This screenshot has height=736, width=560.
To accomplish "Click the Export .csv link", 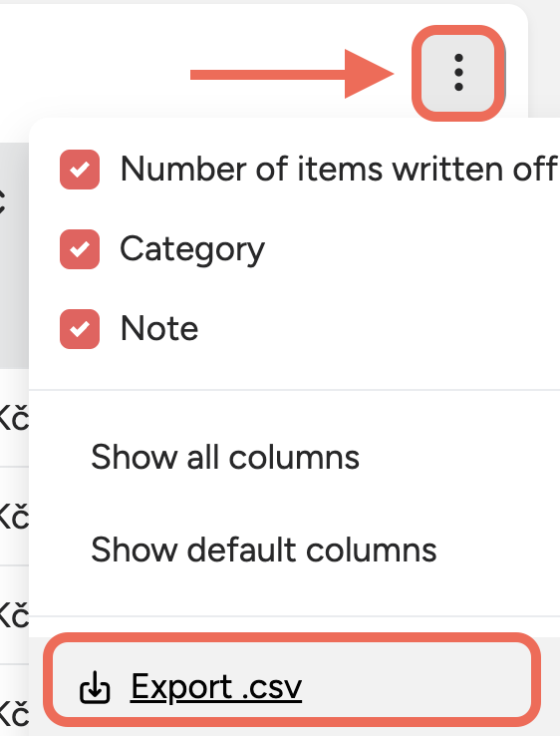I will click(x=216, y=687).
